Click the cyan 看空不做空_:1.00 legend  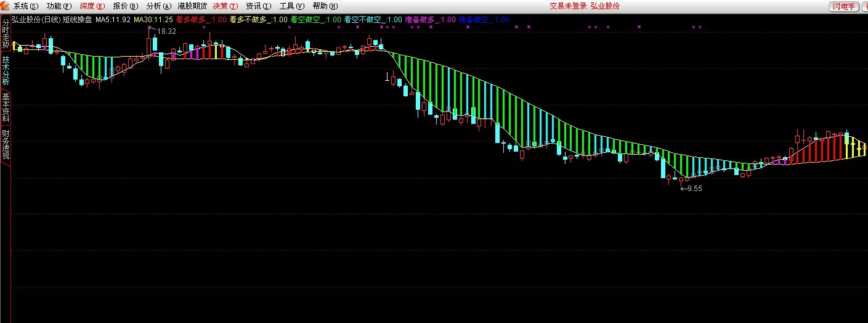point(373,20)
